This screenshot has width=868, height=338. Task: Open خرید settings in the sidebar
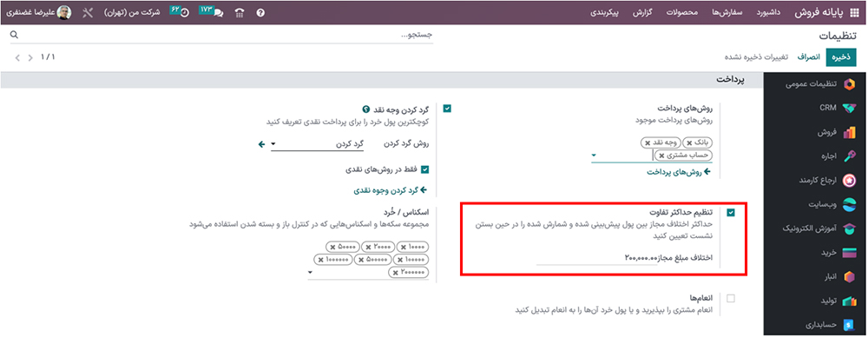(814, 253)
